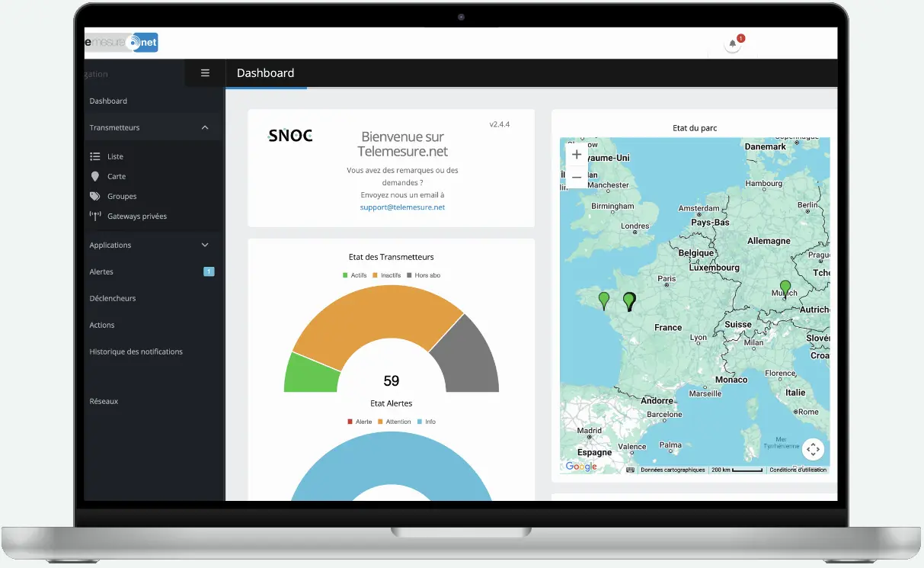The width and height of the screenshot is (924, 568).
Task: Click the Etat Alertes title
Action: pos(392,403)
